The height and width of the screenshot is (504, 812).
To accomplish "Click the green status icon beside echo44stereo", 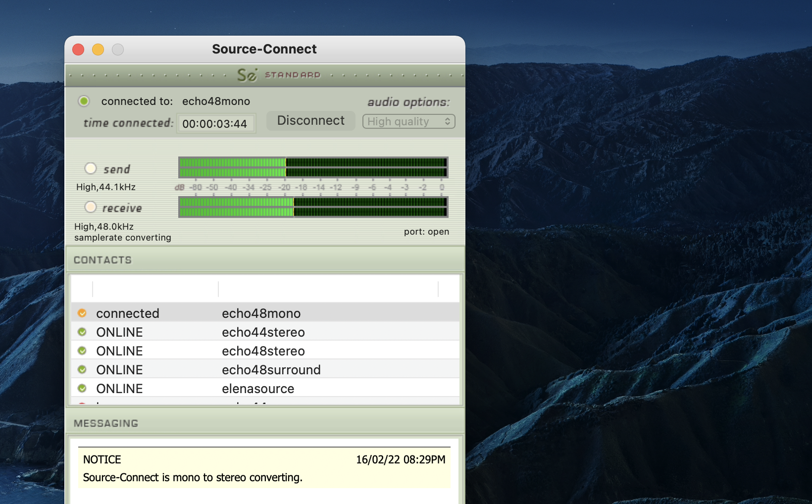I will point(82,332).
